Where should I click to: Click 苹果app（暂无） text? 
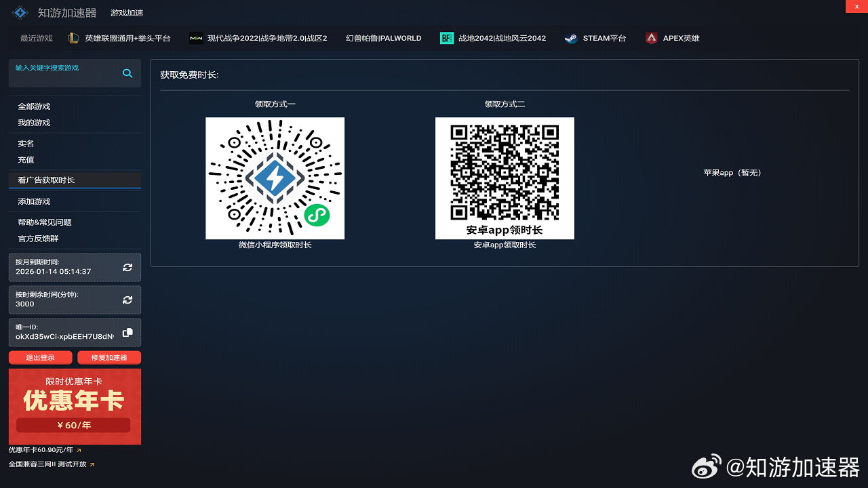tap(732, 173)
